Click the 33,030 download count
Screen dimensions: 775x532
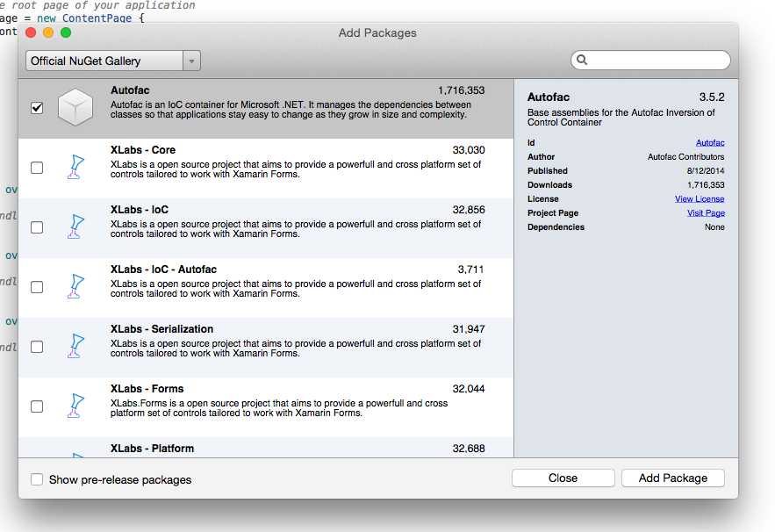pyautogui.click(x=469, y=150)
